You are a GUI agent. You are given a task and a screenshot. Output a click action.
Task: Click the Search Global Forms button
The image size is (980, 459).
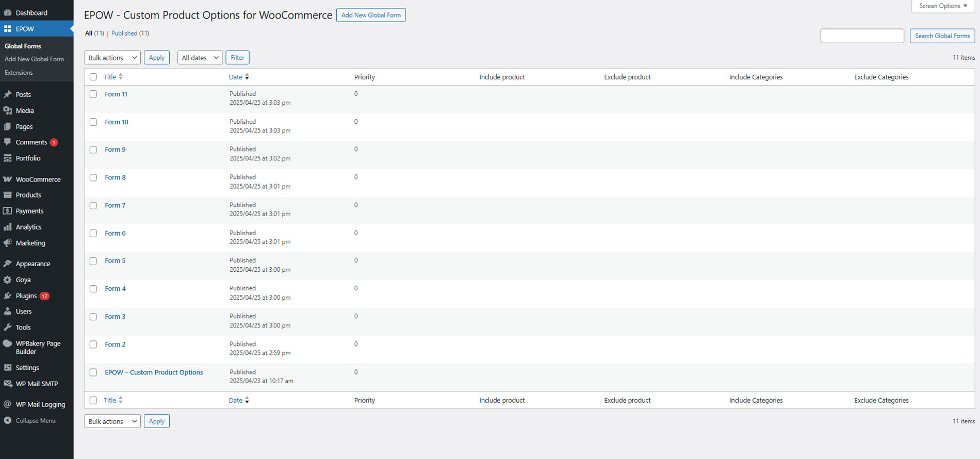[x=942, y=36]
